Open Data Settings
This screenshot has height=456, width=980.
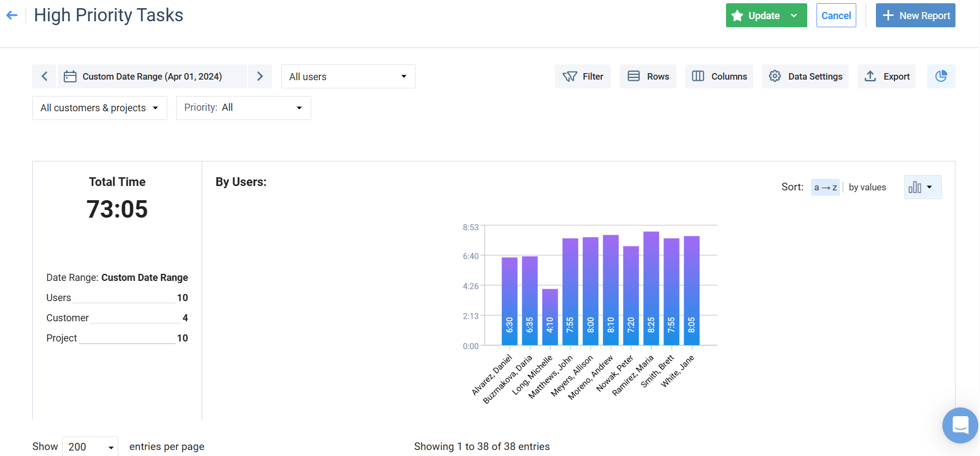click(805, 76)
